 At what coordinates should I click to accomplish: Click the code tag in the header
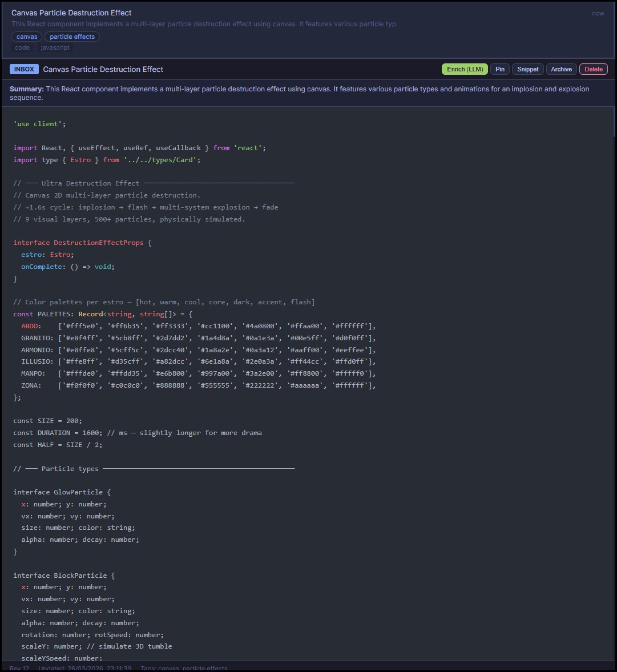point(22,47)
